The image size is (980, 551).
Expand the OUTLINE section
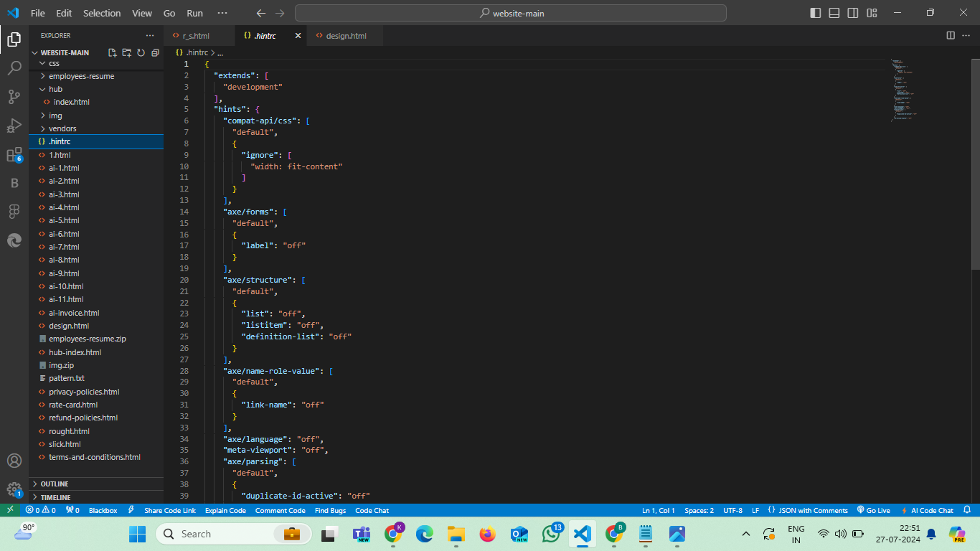[55, 484]
